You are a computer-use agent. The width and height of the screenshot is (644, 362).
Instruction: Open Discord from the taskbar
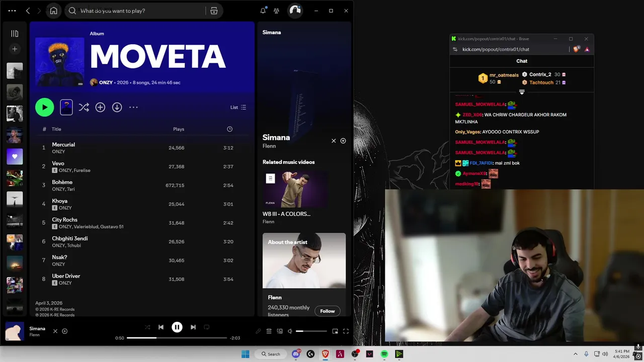296,354
